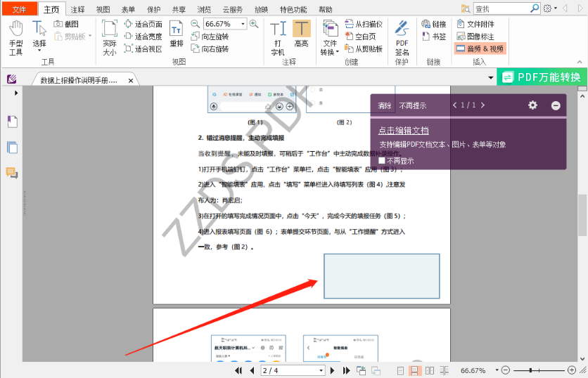The image size is (588, 378).
Task: Open the 点击编辑文档 link
Action: point(404,131)
